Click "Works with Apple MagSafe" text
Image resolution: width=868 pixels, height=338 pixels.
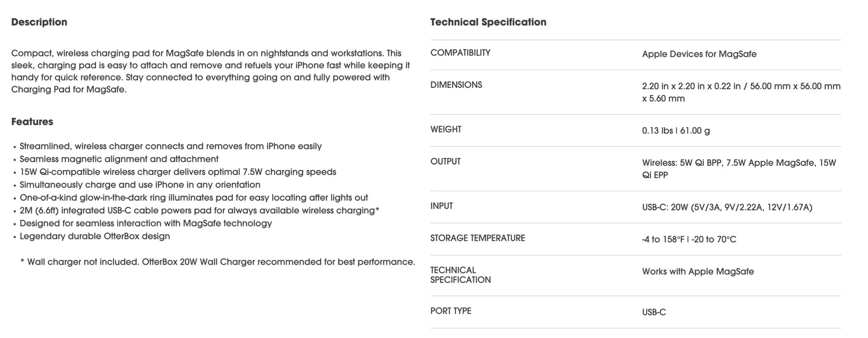(x=698, y=271)
